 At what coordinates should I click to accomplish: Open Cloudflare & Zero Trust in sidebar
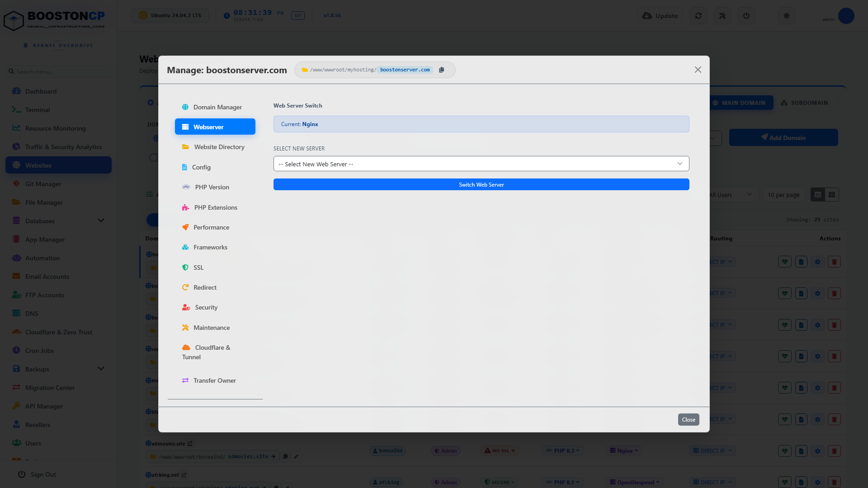(x=58, y=332)
